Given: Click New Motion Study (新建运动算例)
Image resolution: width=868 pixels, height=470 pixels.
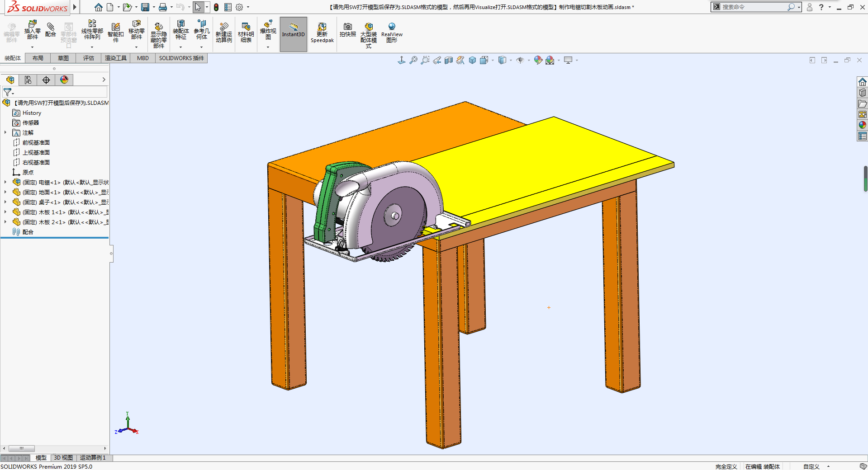Looking at the screenshot, I should 223,33.
